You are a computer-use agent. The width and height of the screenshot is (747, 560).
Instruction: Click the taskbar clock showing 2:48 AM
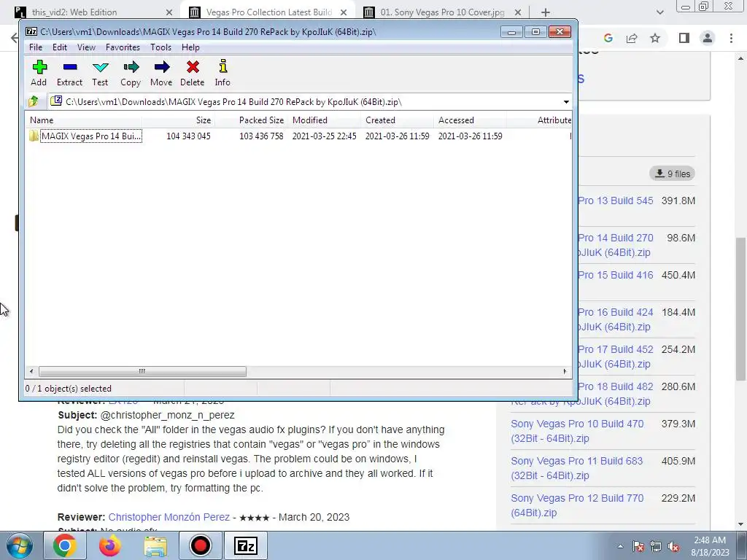(710, 545)
